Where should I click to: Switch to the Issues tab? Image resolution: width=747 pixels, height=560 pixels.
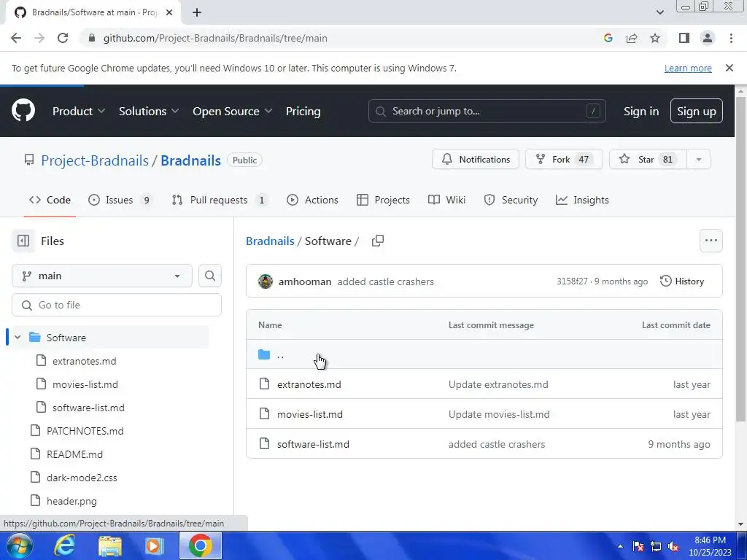click(x=121, y=200)
